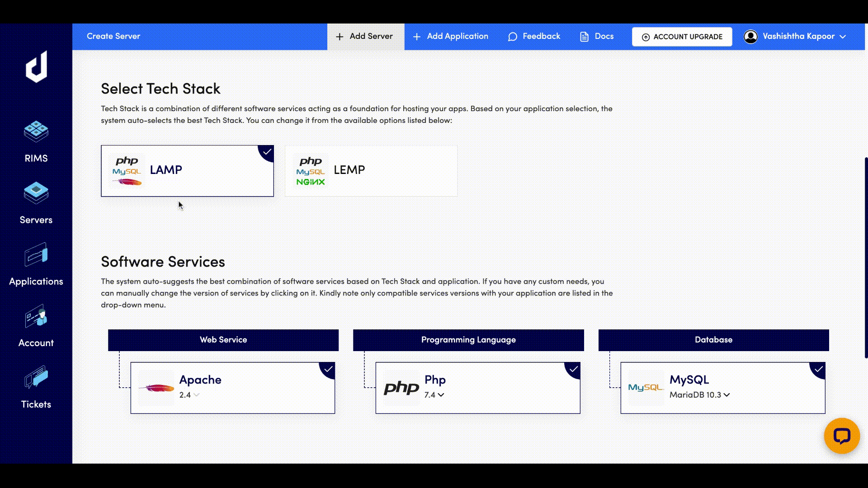The height and width of the screenshot is (488, 868).
Task: Open the live chat widget
Action: point(842,436)
